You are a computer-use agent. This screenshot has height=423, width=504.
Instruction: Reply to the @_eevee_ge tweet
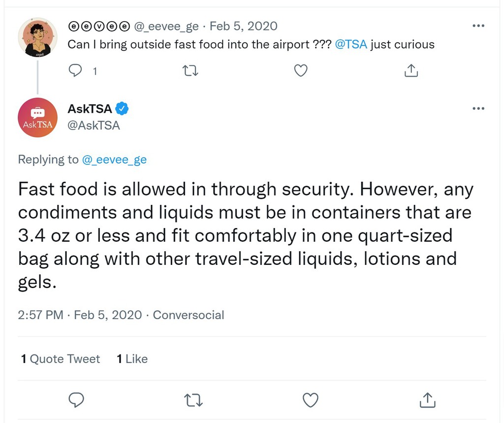[x=75, y=70]
